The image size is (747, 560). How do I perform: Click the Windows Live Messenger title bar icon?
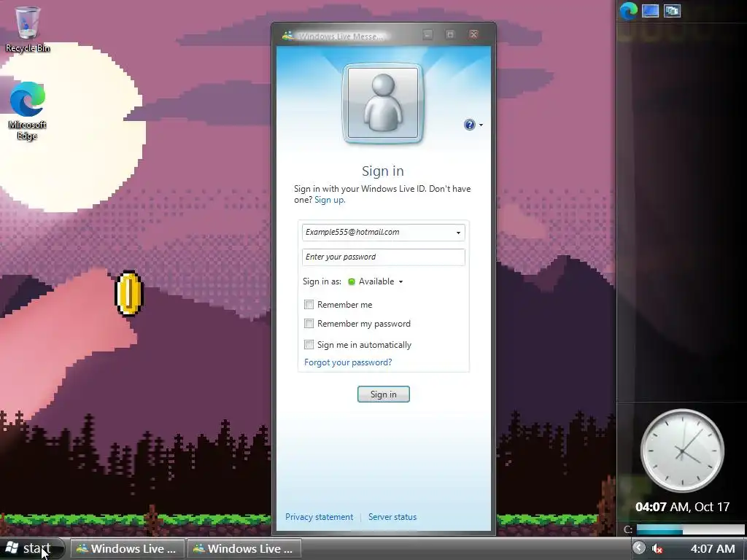[x=287, y=36]
